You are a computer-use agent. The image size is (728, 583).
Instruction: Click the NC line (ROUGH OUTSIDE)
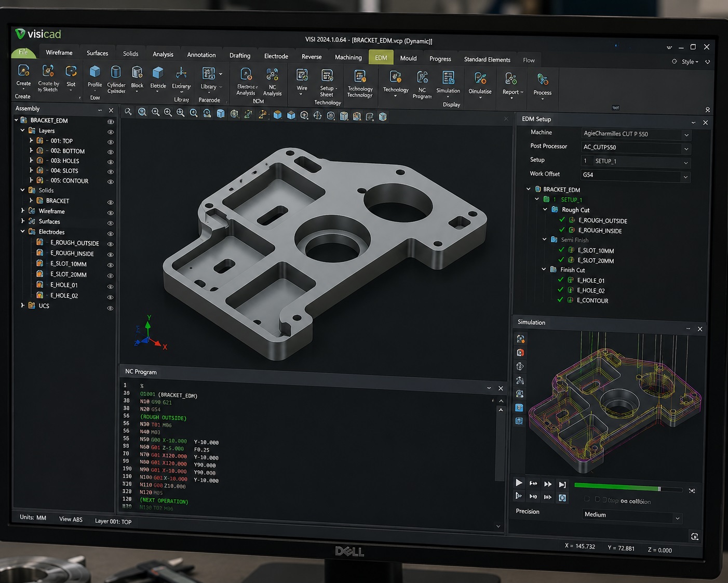click(x=163, y=417)
